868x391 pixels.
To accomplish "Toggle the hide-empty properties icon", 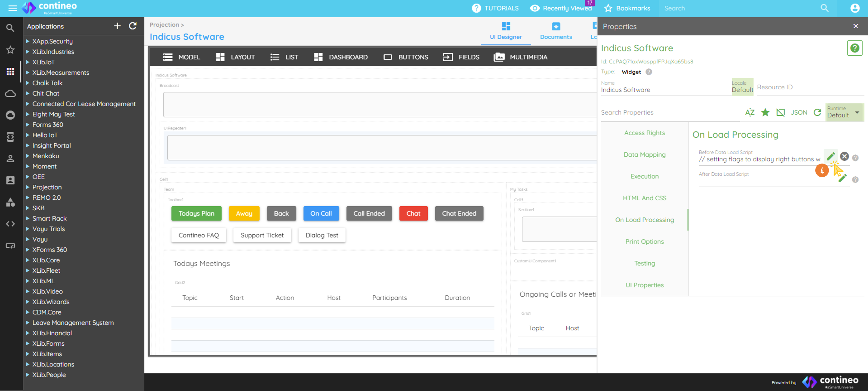I will tap(780, 112).
